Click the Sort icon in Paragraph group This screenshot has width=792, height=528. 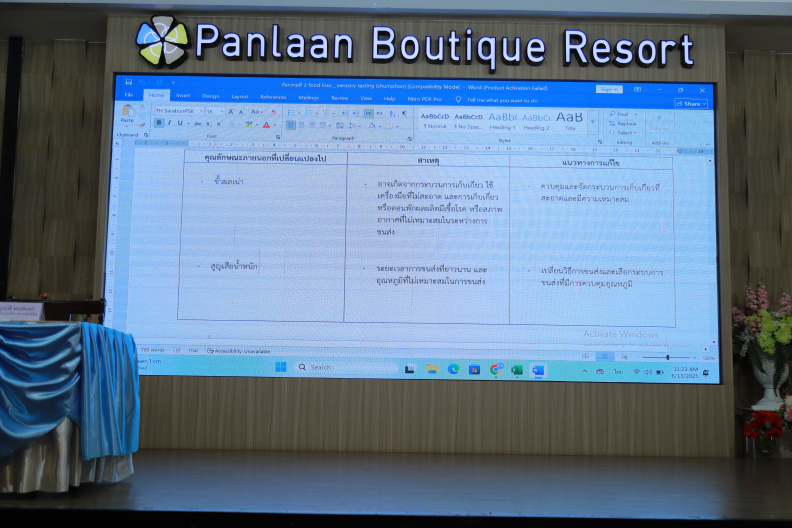coord(392,114)
